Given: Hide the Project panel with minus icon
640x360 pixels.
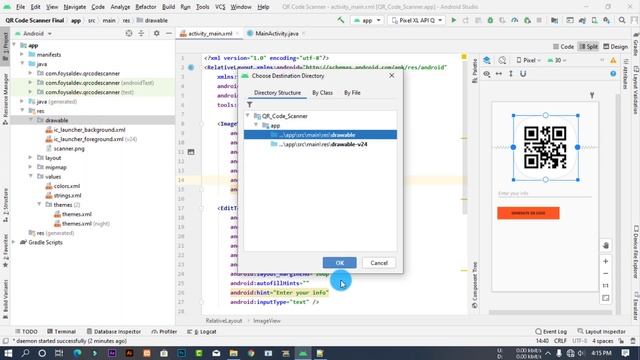Looking at the screenshot, I should [169, 33].
